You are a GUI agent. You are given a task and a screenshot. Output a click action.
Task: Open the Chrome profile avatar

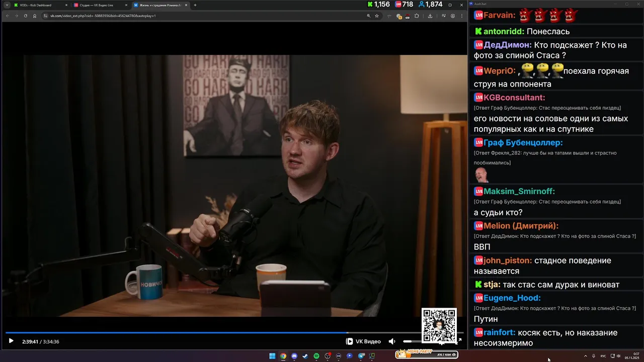pyautogui.click(x=453, y=16)
